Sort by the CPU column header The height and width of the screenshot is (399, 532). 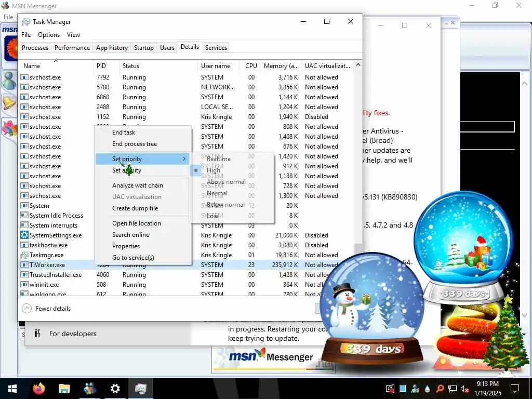(x=251, y=66)
